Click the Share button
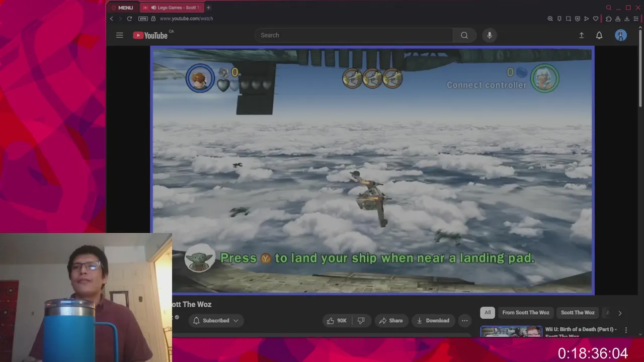Viewport: 644px width, 362px height. click(x=391, y=320)
